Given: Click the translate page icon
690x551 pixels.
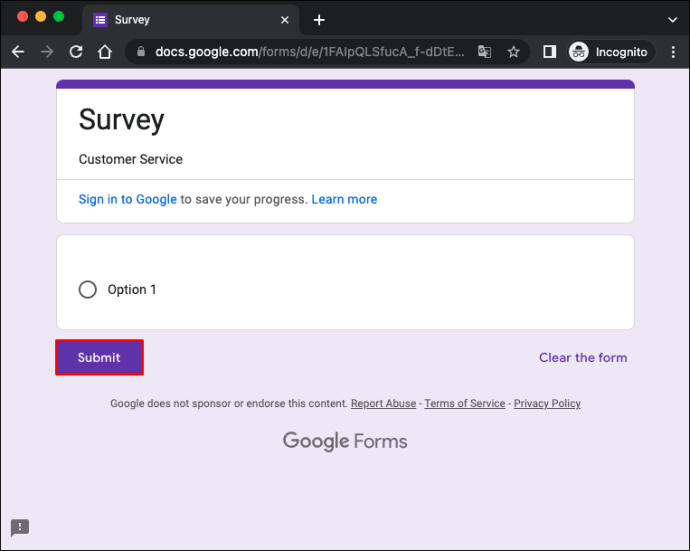Looking at the screenshot, I should pyautogui.click(x=485, y=52).
